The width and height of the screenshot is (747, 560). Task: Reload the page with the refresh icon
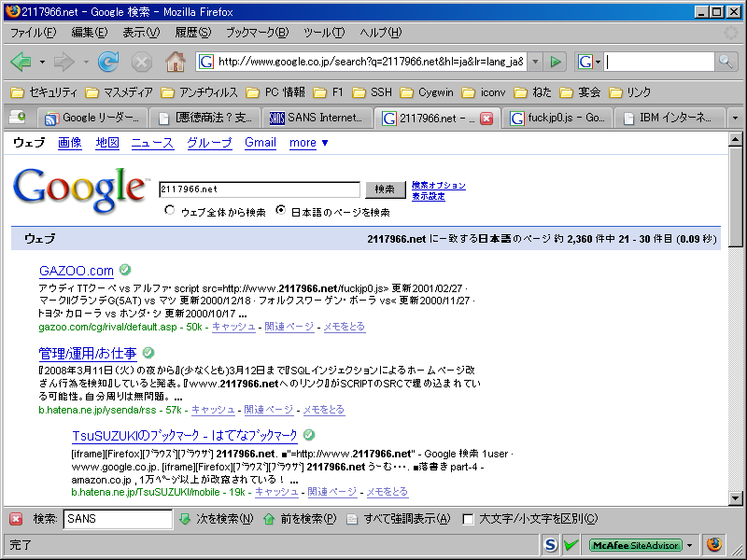pyautogui.click(x=108, y=62)
